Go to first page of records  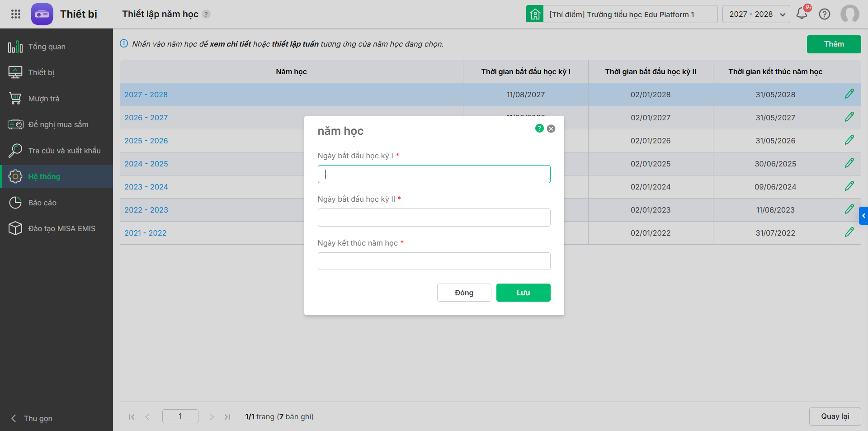coord(132,417)
